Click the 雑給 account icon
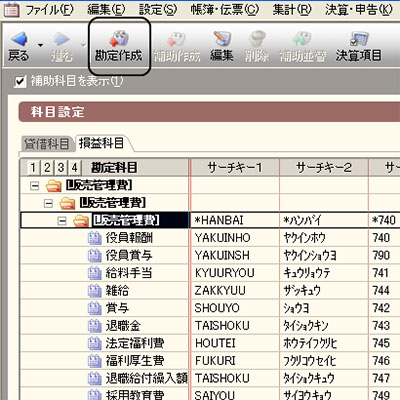This screenshot has width=400, height=400. click(95, 291)
